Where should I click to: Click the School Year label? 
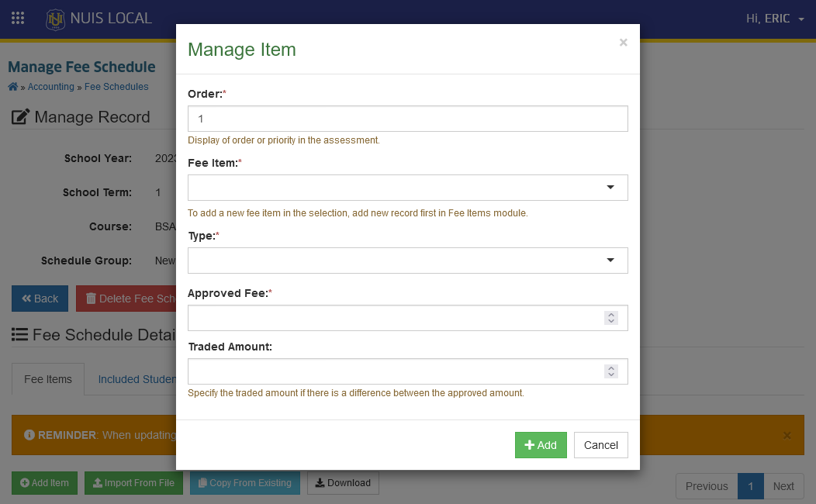[98, 159]
